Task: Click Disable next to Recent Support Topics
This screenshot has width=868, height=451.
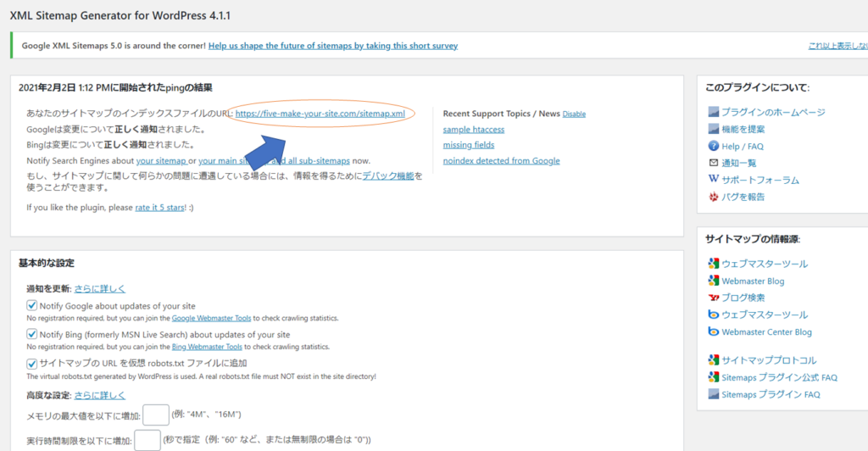Action: (574, 114)
